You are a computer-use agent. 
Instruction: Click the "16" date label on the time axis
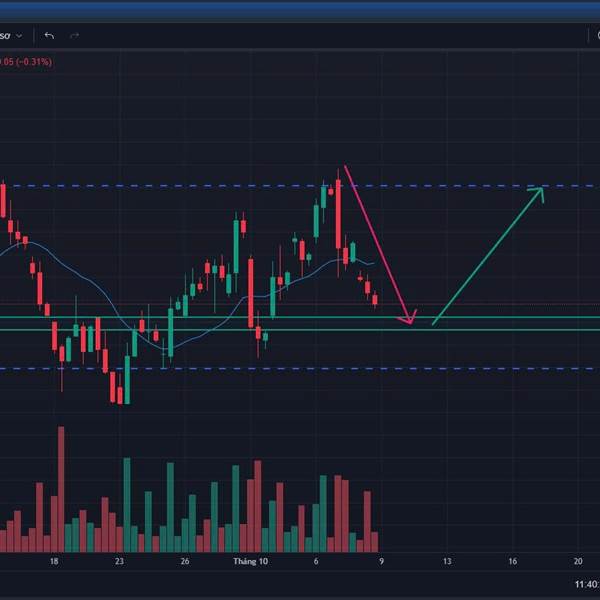[513, 561]
